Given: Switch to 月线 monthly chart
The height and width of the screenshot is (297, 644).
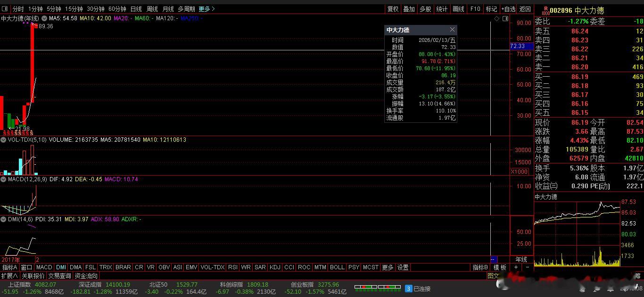Looking at the screenshot, I should (168, 9).
